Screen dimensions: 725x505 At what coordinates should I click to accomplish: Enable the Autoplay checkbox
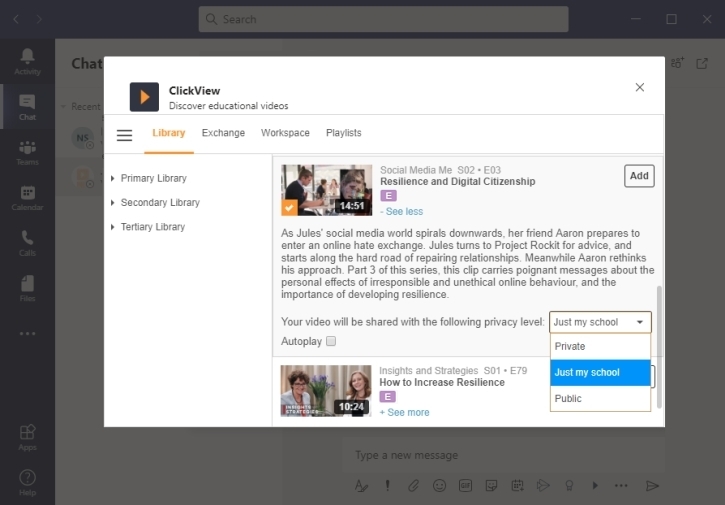(x=331, y=341)
